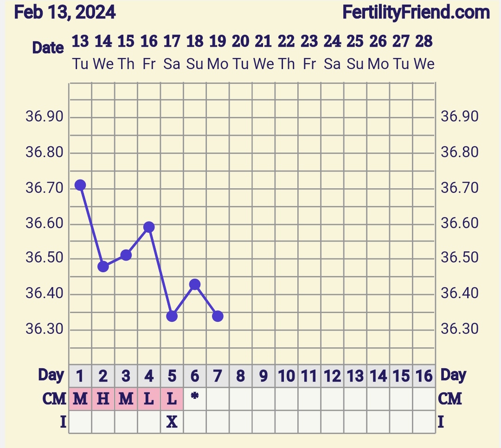Select the L cell under day 5
This screenshot has height=448, width=501.
pos(172,399)
